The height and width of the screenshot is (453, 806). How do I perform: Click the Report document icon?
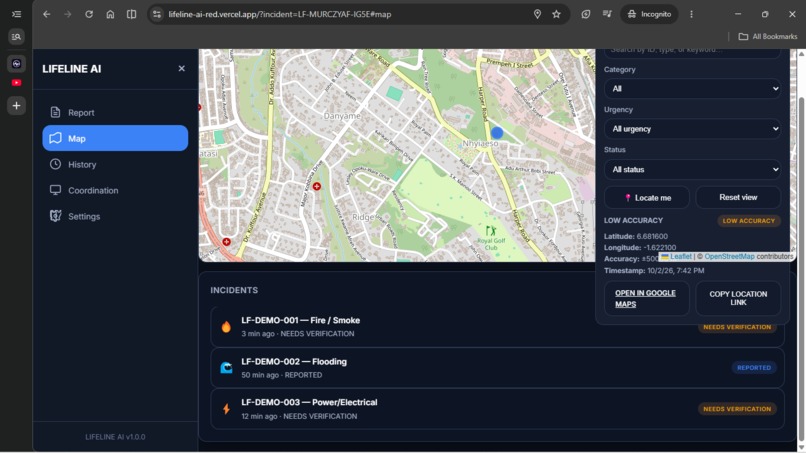tap(56, 112)
